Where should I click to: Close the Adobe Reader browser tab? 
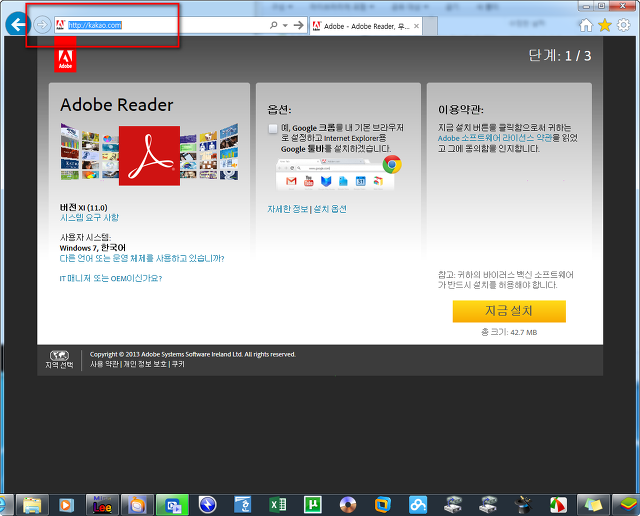click(x=416, y=26)
